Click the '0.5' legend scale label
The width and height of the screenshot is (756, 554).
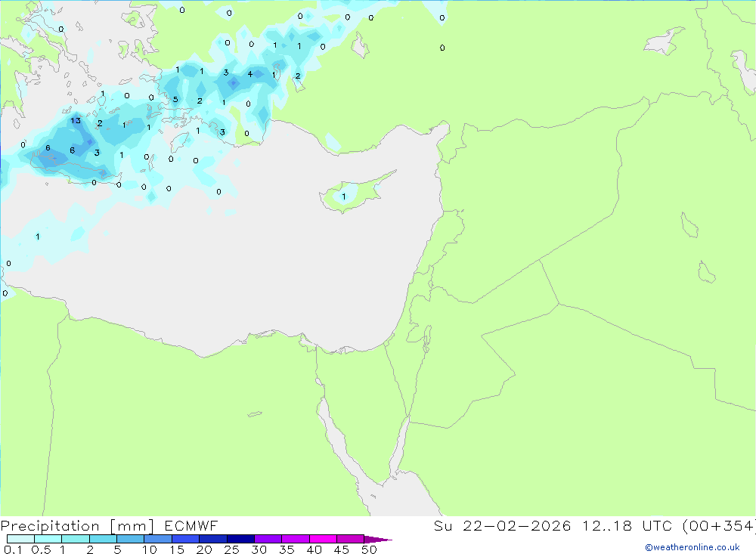click(41, 549)
